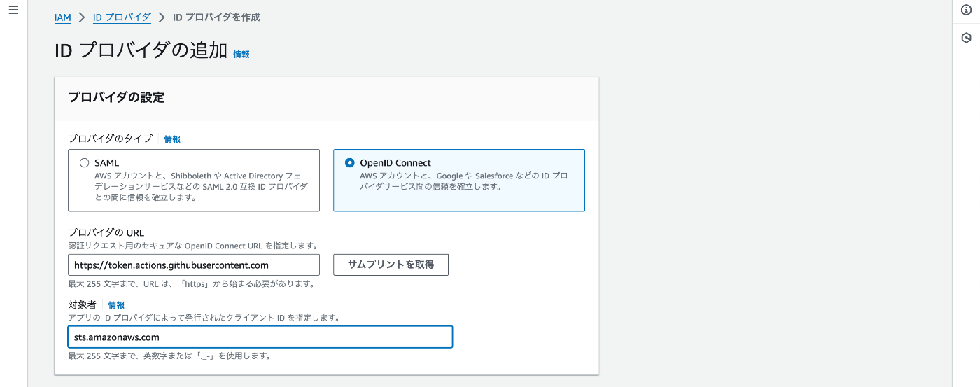Click the 対象者 field label
The height and width of the screenshot is (387, 980).
[82, 305]
